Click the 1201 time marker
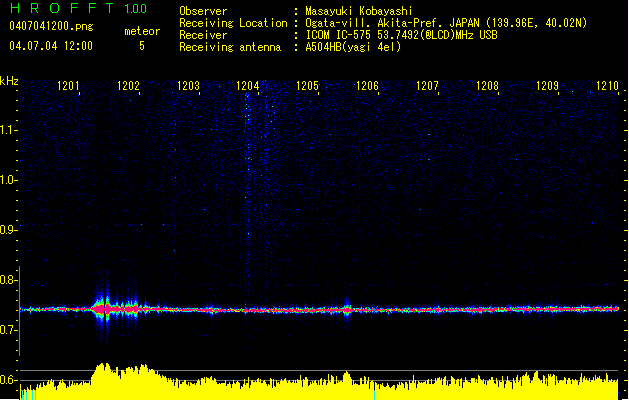629x400 pixels. [x=68, y=86]
